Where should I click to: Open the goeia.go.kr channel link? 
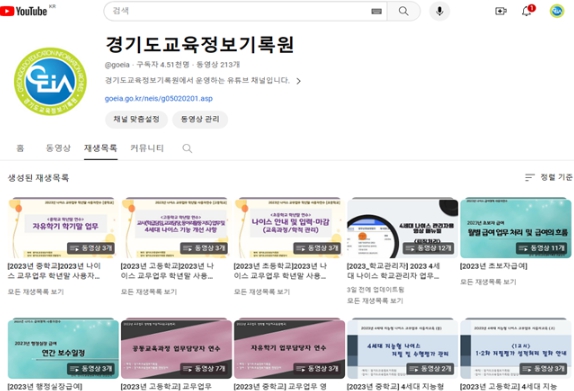tap(159, 98)
